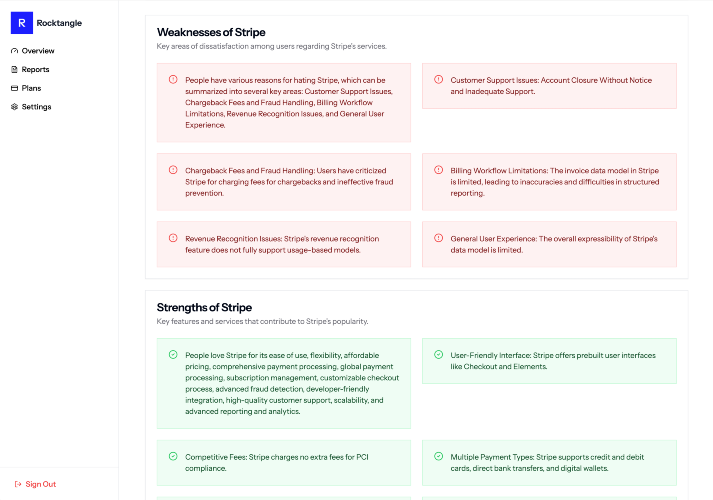Click the Sign Out link
This screenshot has height=500, width=713.
(x=35, y=484)
